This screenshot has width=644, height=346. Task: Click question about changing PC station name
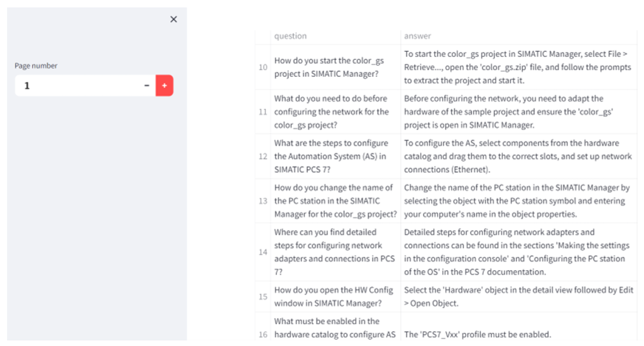(335, 201)
